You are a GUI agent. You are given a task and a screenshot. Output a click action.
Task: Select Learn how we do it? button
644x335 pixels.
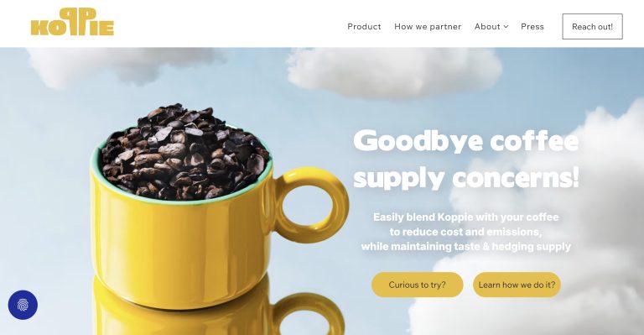tap(517, 285)
